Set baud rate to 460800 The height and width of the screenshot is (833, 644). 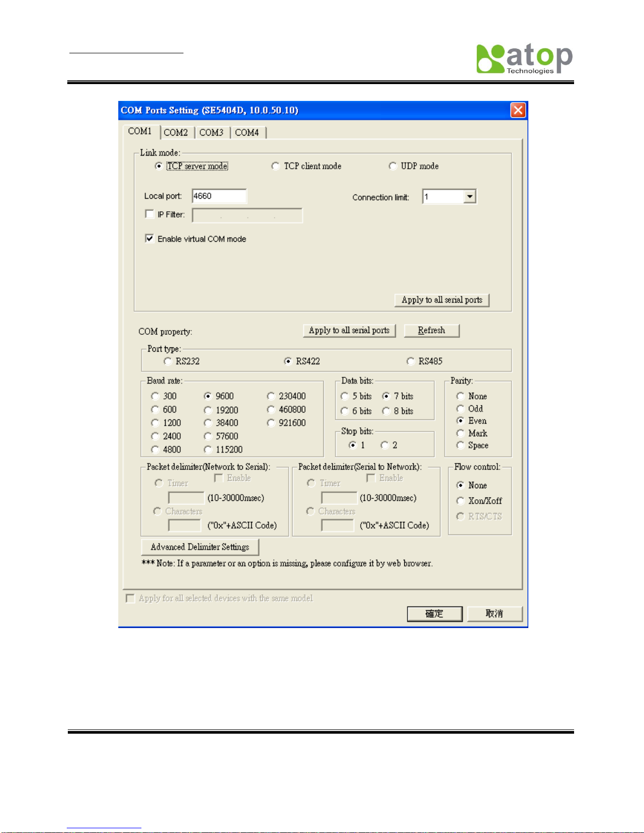[271, 409]
